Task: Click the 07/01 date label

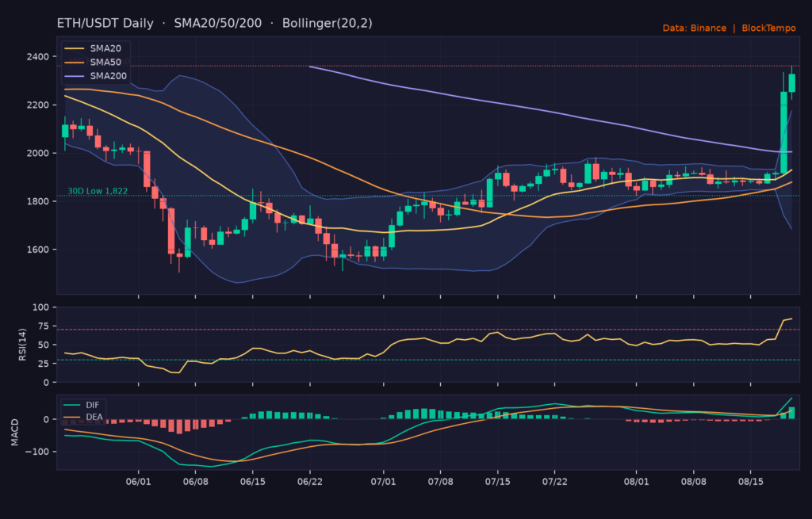Action: click(383, 482)
